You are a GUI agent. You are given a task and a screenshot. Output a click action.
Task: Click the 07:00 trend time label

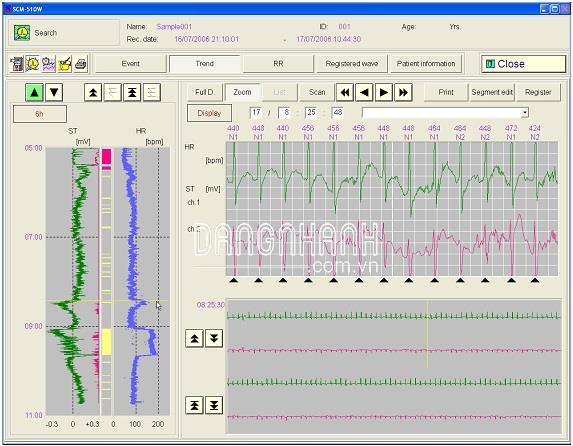tap(34, 237)
